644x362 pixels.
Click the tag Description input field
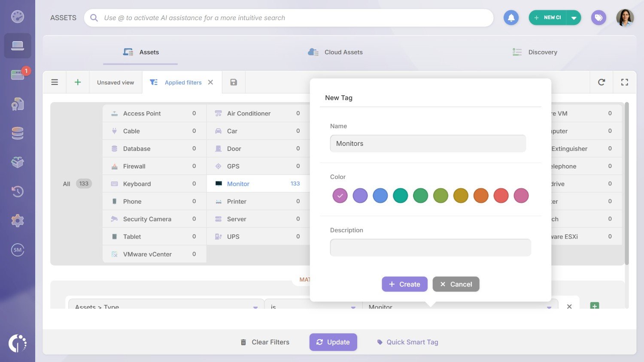(x=430, y=247)
